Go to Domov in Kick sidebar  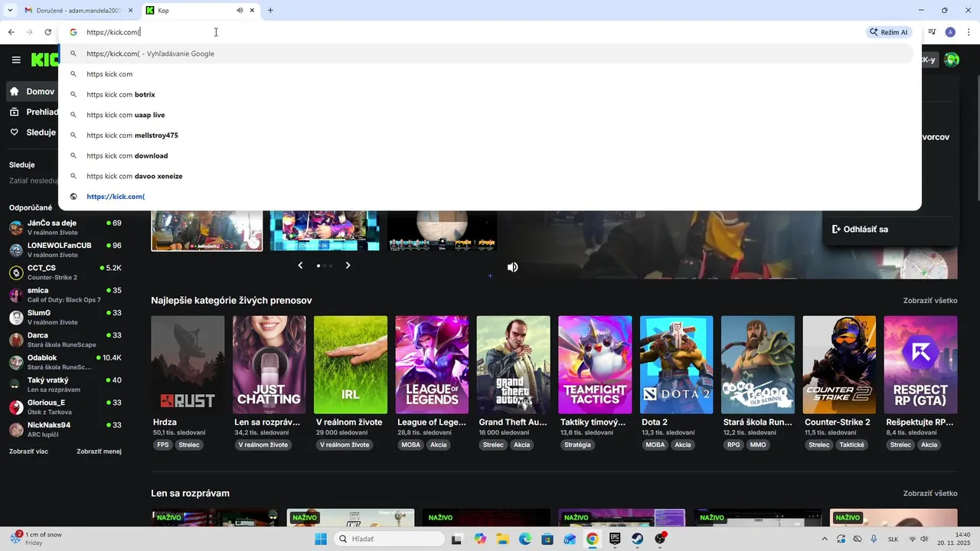tap(32, 92)
